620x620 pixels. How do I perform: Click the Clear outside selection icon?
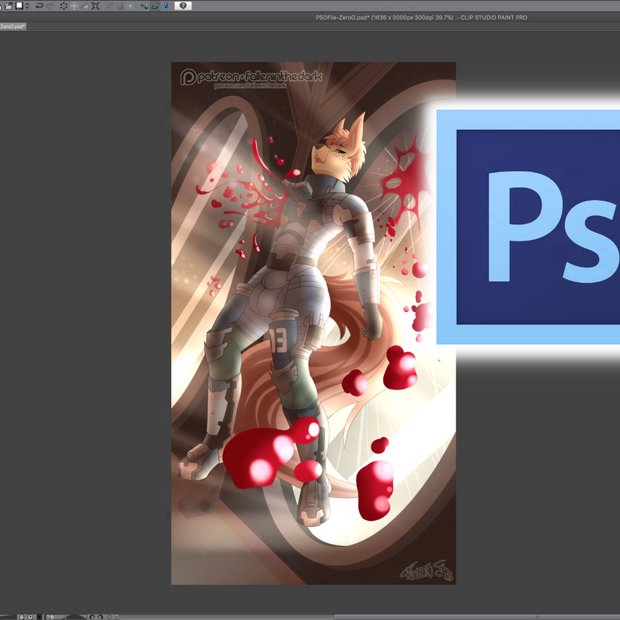point(74,6)
